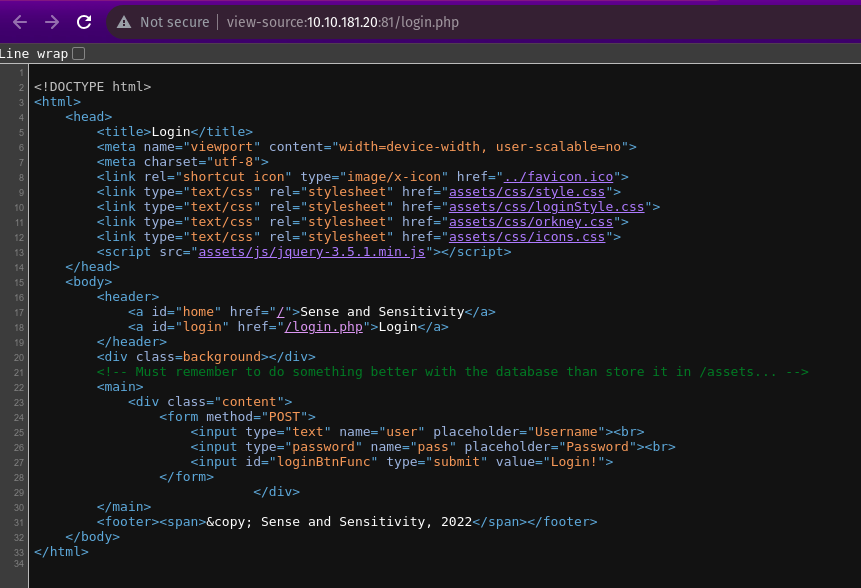
Task: Open the jquery-3.5.1.min.js script link
Action: point(314,252)
